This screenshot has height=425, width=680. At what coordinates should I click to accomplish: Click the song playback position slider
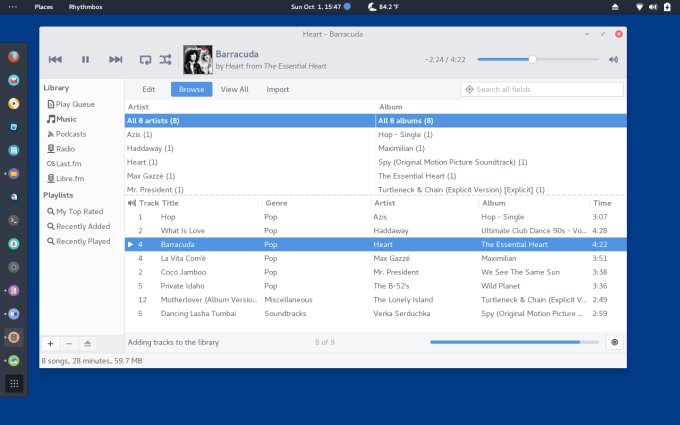(533, 60)
